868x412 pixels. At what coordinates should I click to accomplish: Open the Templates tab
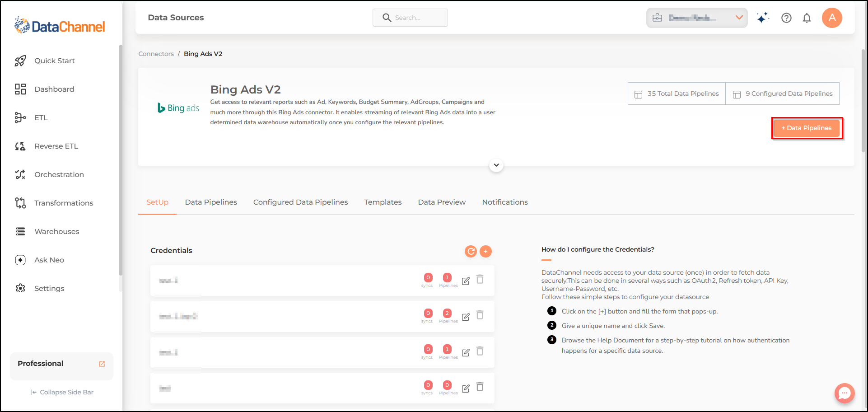click(x=383, y=202)
